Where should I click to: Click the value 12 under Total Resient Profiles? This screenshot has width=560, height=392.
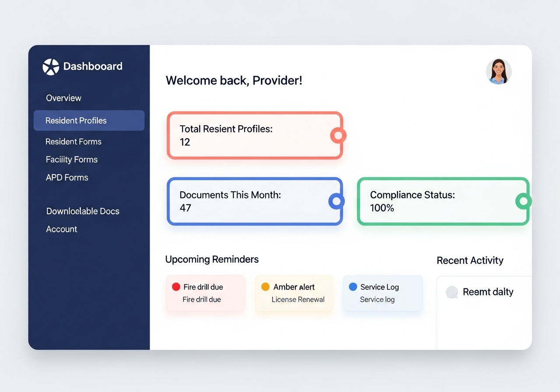coord(185,142)
